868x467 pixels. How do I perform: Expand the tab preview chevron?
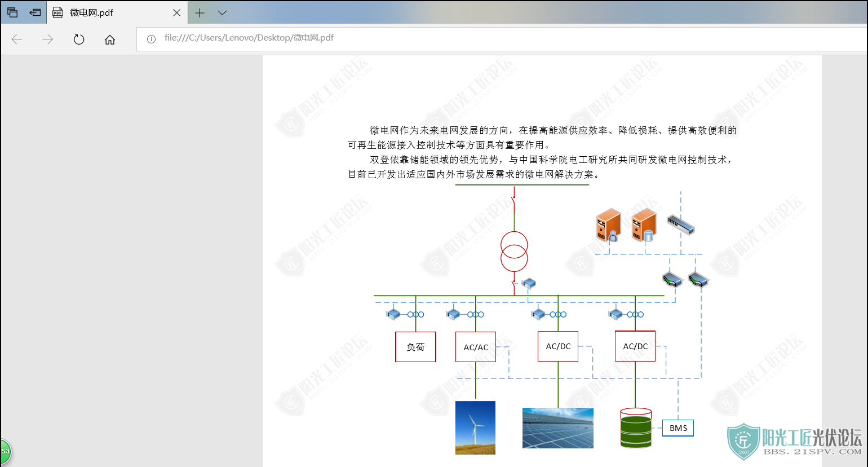tap(222, 12)
